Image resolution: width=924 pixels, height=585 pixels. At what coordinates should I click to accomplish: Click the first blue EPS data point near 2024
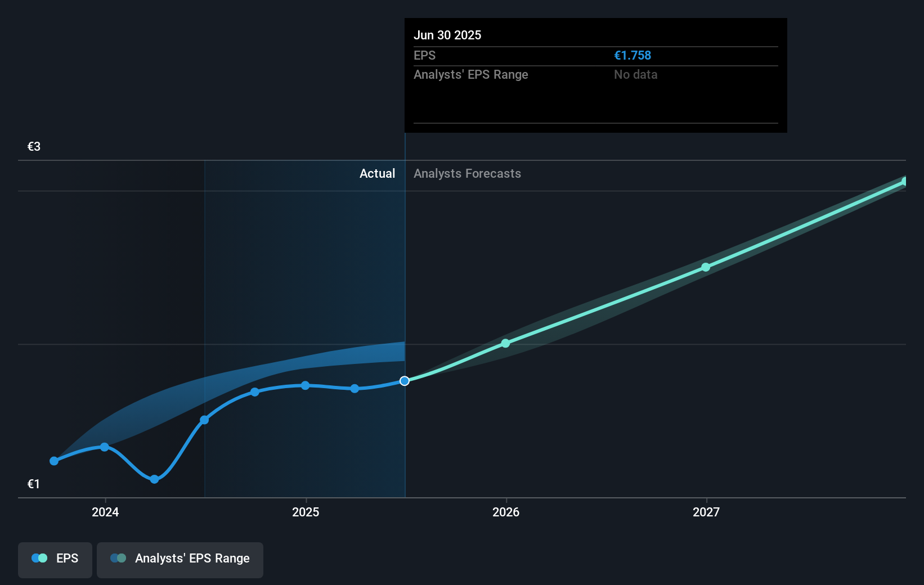tap(54, 461)
